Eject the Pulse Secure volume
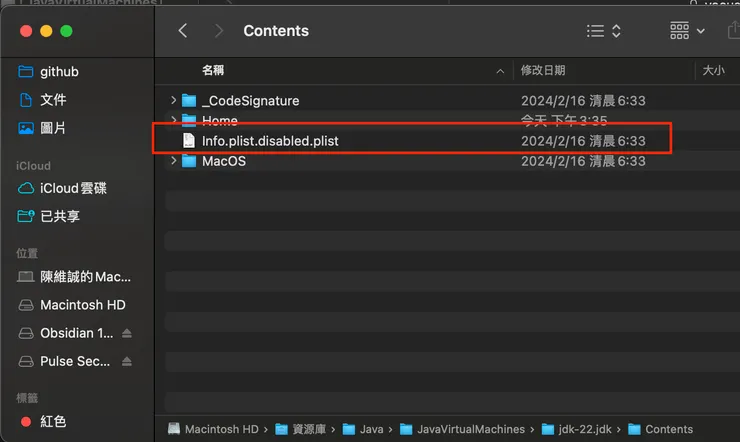 tap(127, 361)
